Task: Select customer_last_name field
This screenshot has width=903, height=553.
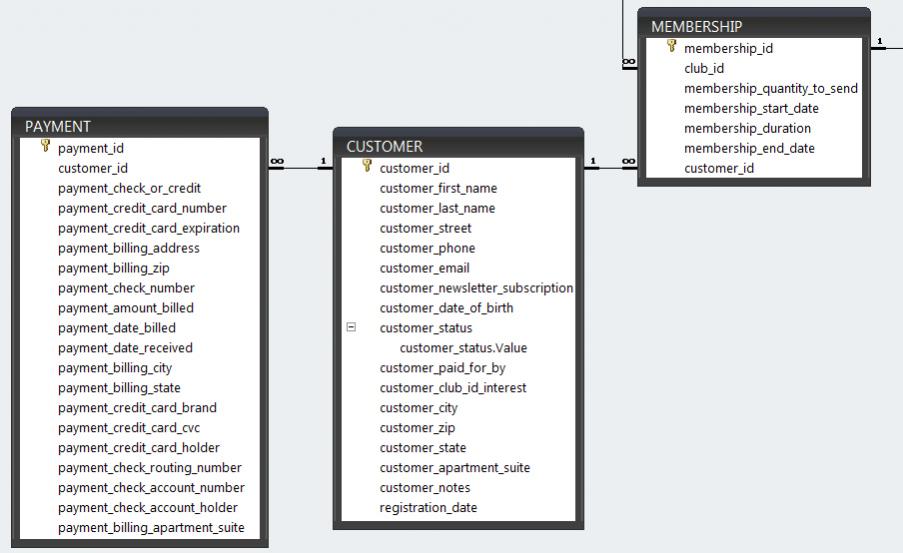Action: [x=437, y=208]
